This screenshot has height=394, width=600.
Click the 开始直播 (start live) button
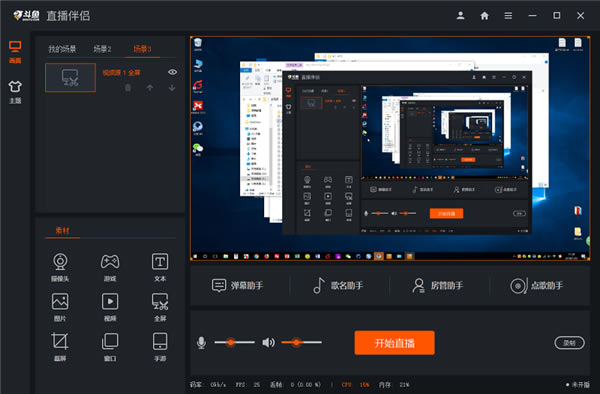click(395, 343)
